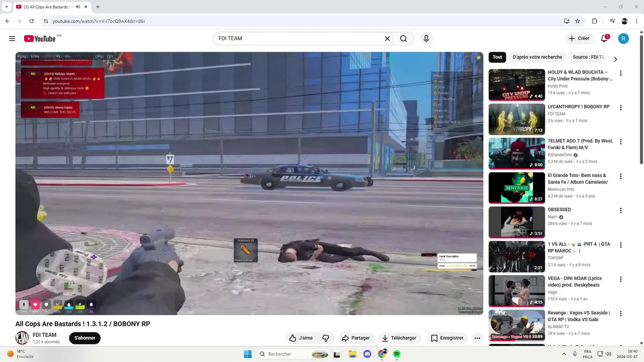The image size is (644, 362).
Task: Open Spotify from the taskbar
Action: coord(396,354)
